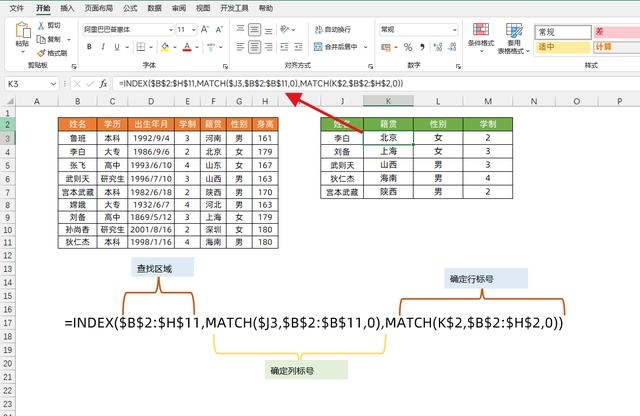
Task: Toggle middle vertical alignment
Action: (x=254, y=29)
